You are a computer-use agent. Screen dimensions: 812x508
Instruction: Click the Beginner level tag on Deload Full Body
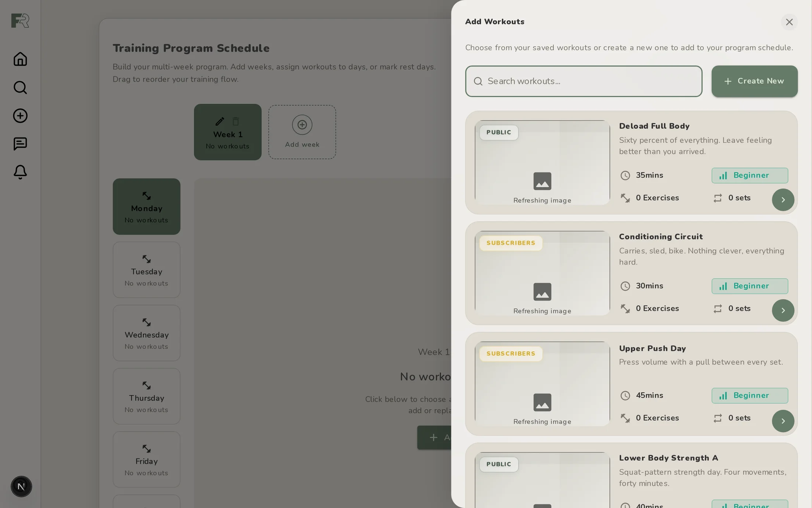(750, 175)
